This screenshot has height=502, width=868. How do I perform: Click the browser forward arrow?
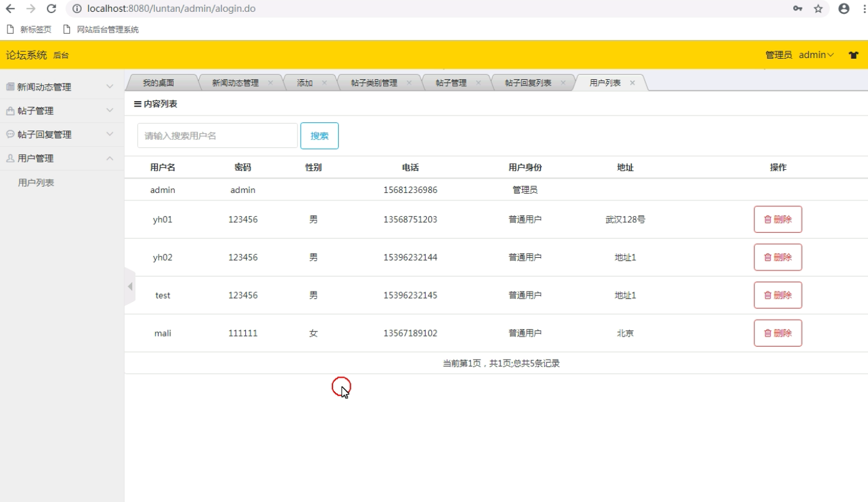click(x=31, y=9)
